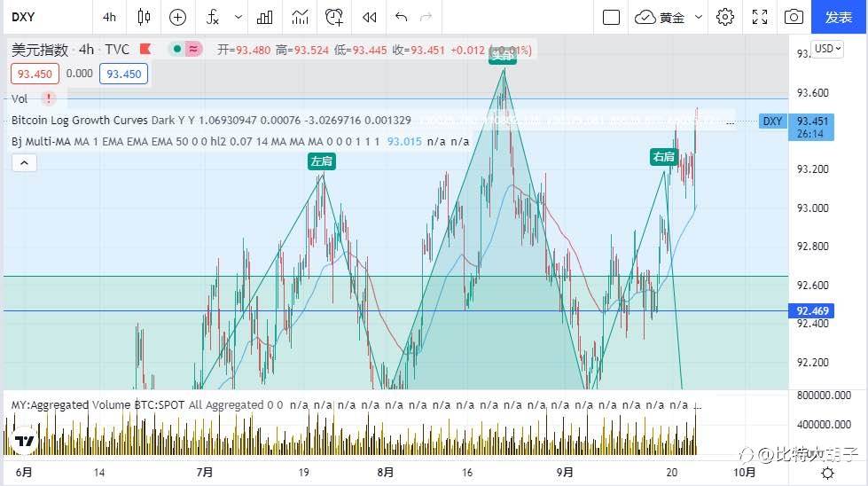Select the chart layout square icon
The height and width of the screenshot is (486, 868).
611,17
